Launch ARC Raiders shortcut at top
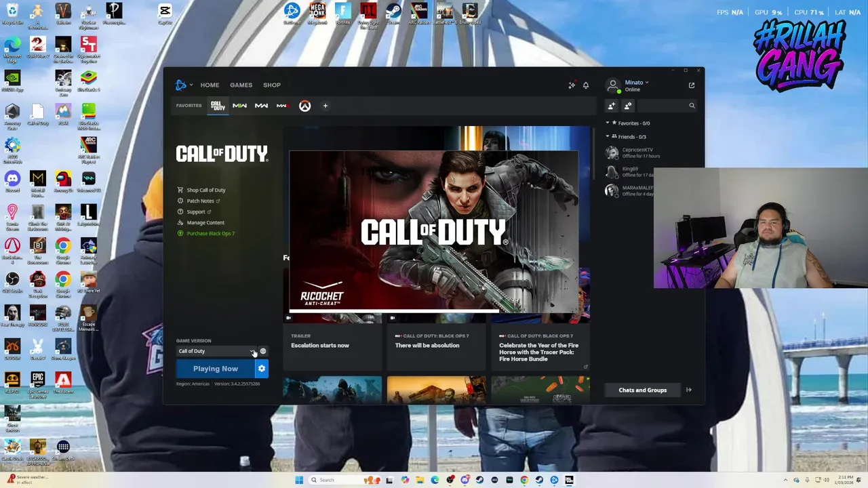 [x=420, y=14]
